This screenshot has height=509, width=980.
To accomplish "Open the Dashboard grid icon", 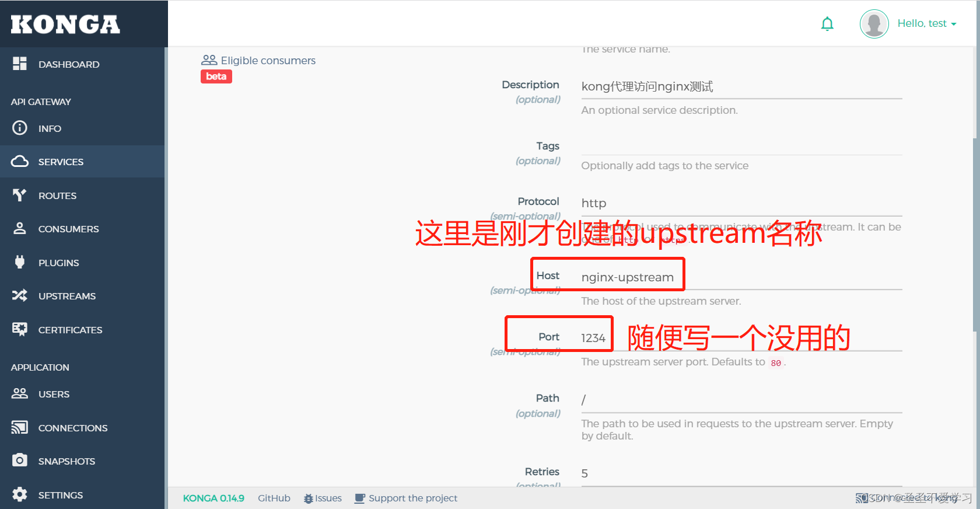I will pos(20,64).
